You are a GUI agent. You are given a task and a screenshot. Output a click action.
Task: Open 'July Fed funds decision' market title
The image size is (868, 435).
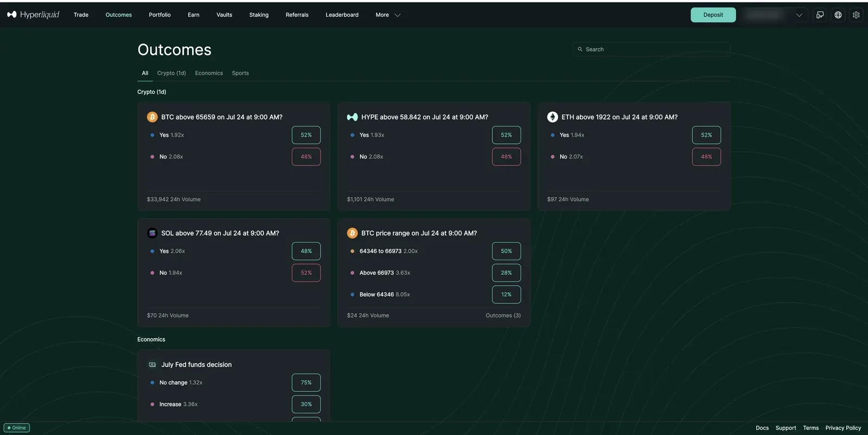(x=196, y=364)
